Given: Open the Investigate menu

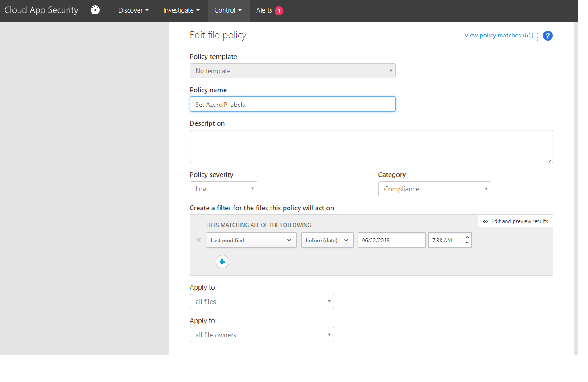Looking at the screenshot, I should pos(181,10).
